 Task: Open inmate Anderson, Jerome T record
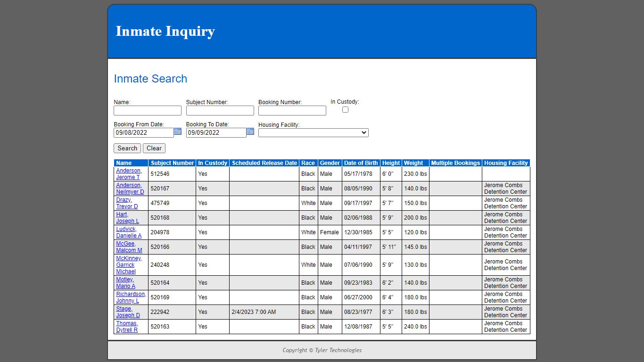pyautogui.click(x=129, y=174)
